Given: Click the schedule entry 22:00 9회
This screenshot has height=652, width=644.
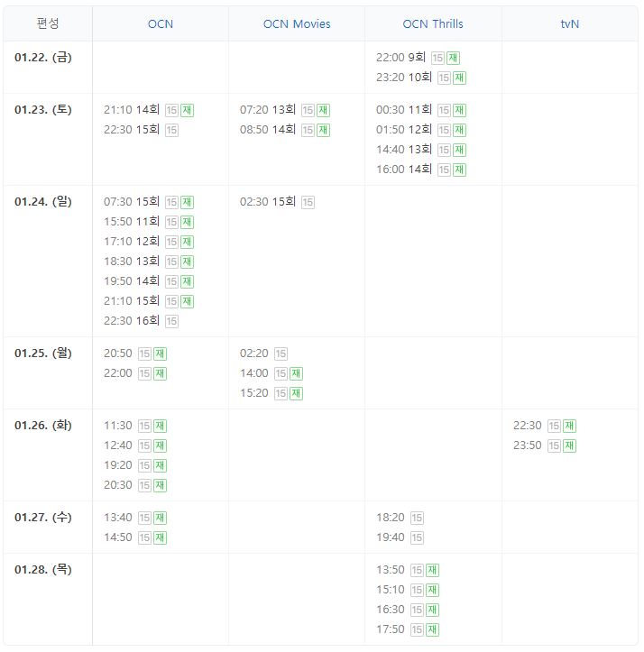Looking at the screenshot, I should click(400, 58).
